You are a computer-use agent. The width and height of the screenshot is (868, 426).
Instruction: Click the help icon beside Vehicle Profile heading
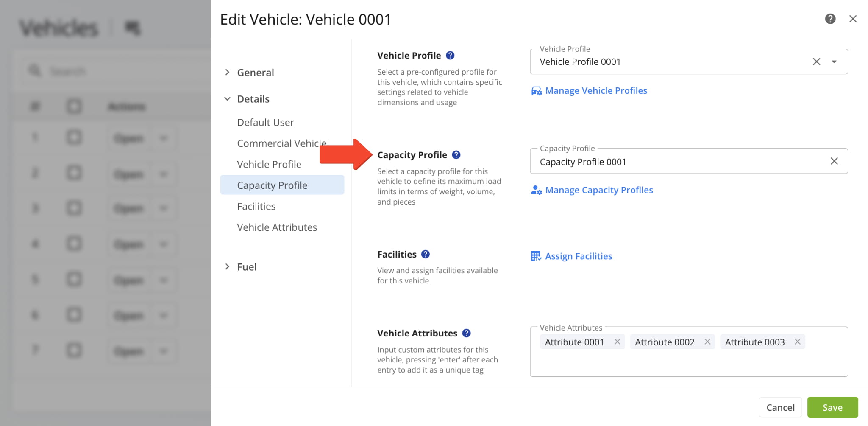[450, 56]
